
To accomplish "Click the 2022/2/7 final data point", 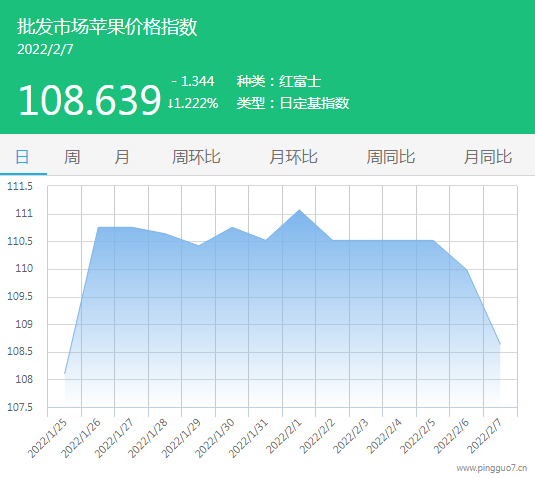I will coord(500,344).
